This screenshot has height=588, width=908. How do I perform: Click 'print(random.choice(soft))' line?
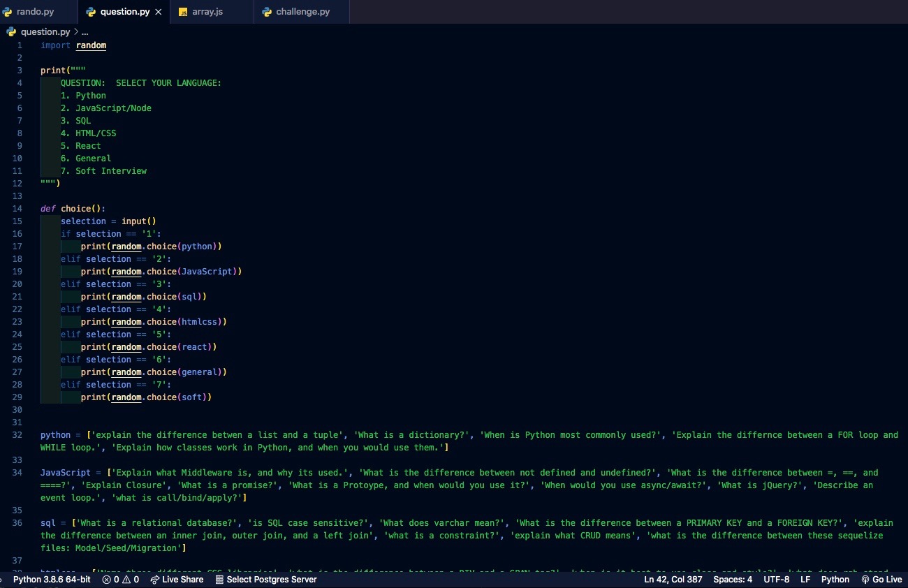click(x=146, y=397)
